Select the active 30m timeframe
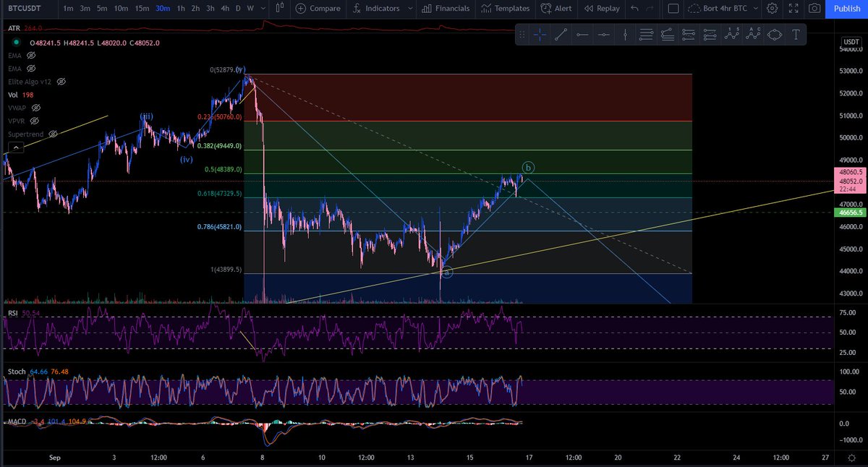This screenshot has width=868, height=467. coord(163,9)
